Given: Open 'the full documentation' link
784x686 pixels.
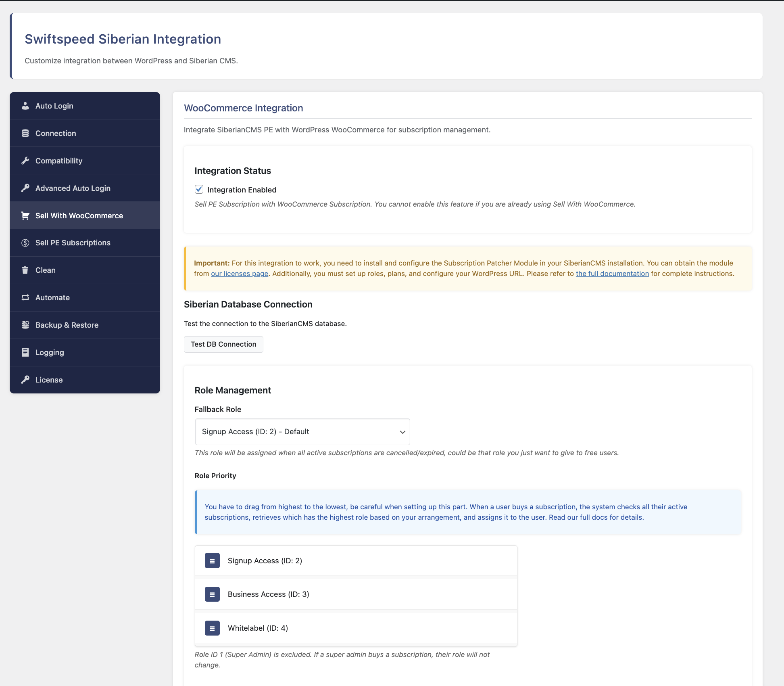Looking at the screenshot, I should pyautogui.click(x=612, y=274).
